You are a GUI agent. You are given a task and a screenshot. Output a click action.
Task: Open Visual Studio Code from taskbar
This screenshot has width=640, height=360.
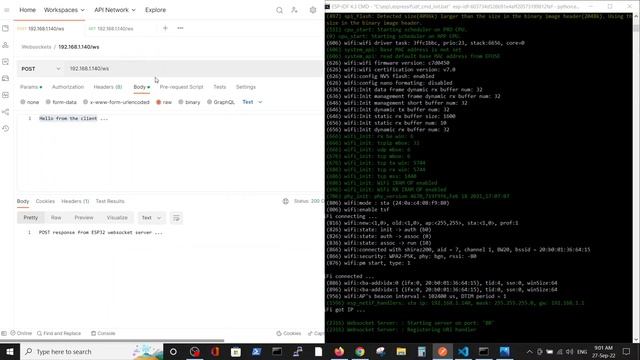[x=463, y=351]
